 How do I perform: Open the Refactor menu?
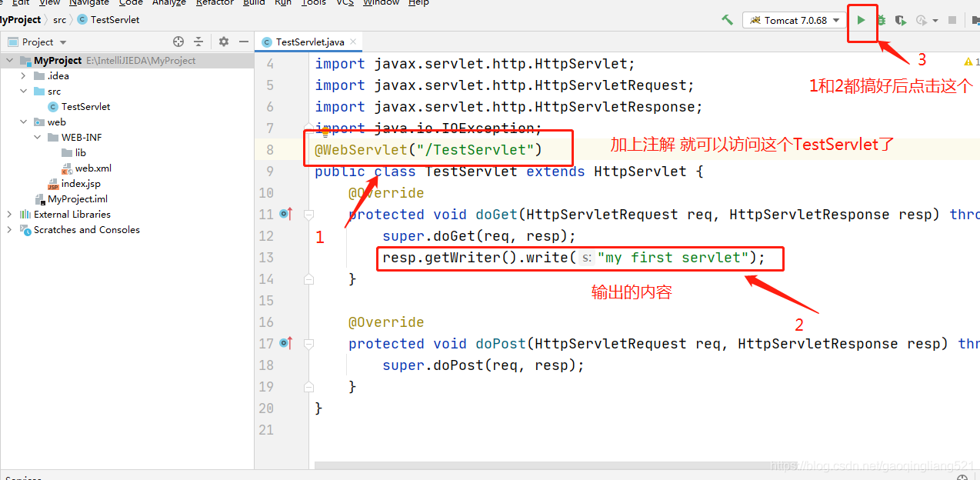pos(214,3)
